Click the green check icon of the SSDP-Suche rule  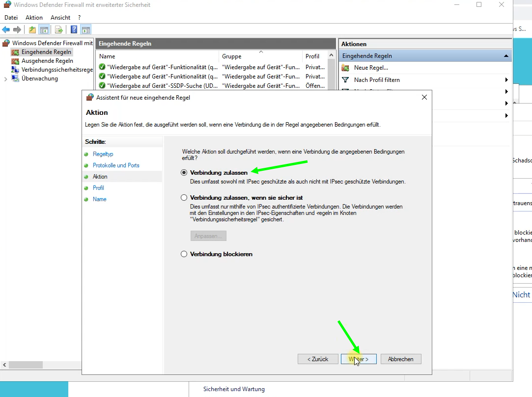[x=102, y=86]
